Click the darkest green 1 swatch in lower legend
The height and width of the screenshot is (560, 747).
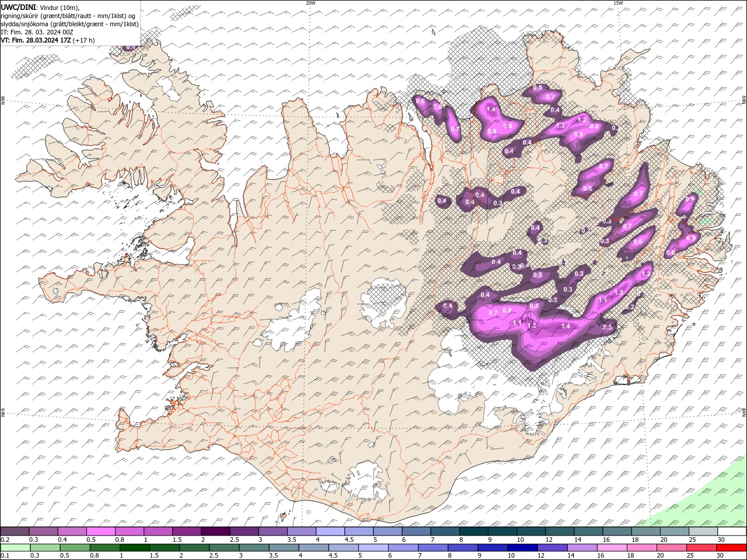pyautogui.click(x=134, y=547)
